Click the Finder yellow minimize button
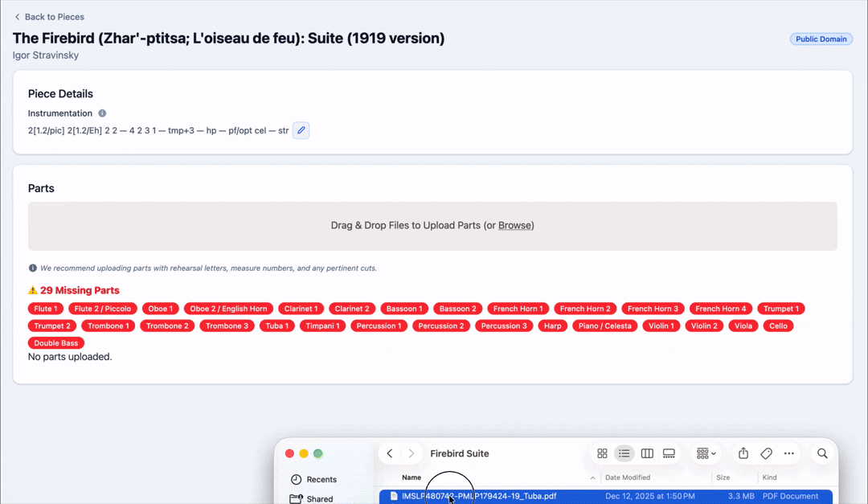Image resolution: width=868 pixels, height=504 pixels. (x=303, y=453)
